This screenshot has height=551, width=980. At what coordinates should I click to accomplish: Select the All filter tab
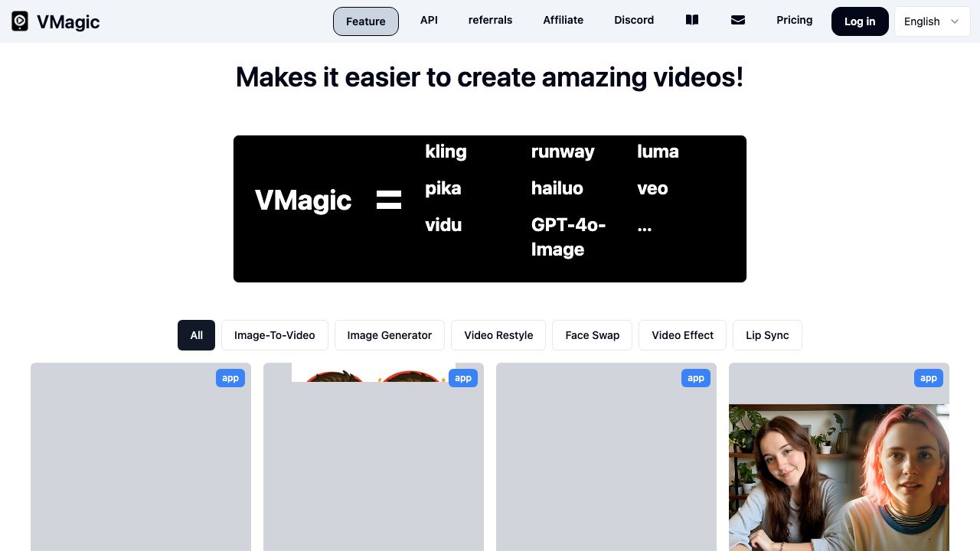pyautogui.click(x=197, y=335)
